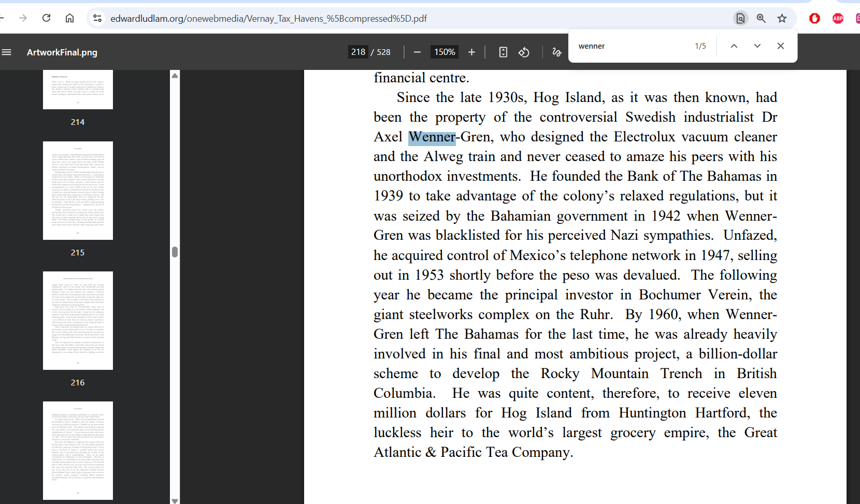This screenshot has width=860, height=504.
Task: Zoom out the PDF document
Action: tap(417, 52)
